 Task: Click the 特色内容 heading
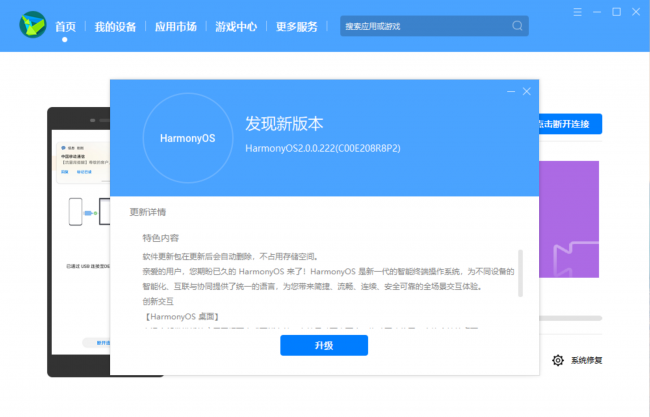click(160, 238)
